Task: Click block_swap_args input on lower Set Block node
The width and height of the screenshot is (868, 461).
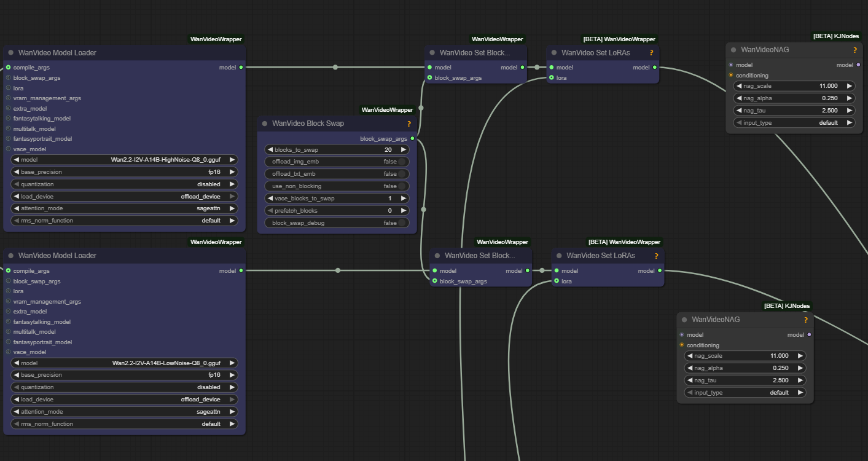Action: click(x=434, y=281)
